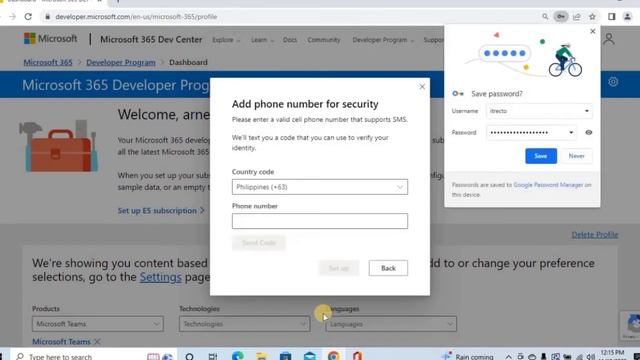Expand the Developer Program menu
The width and height of the screenshot is (640, 360).
tap(383, 40)
